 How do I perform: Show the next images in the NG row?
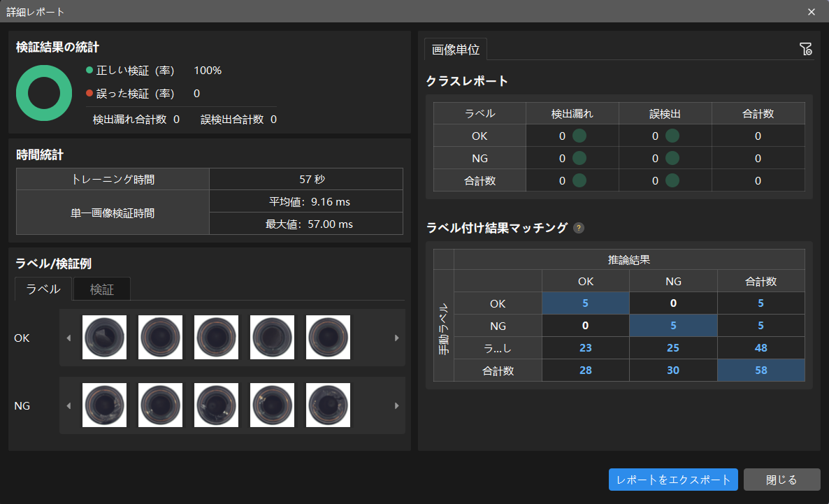pos(396,405)
